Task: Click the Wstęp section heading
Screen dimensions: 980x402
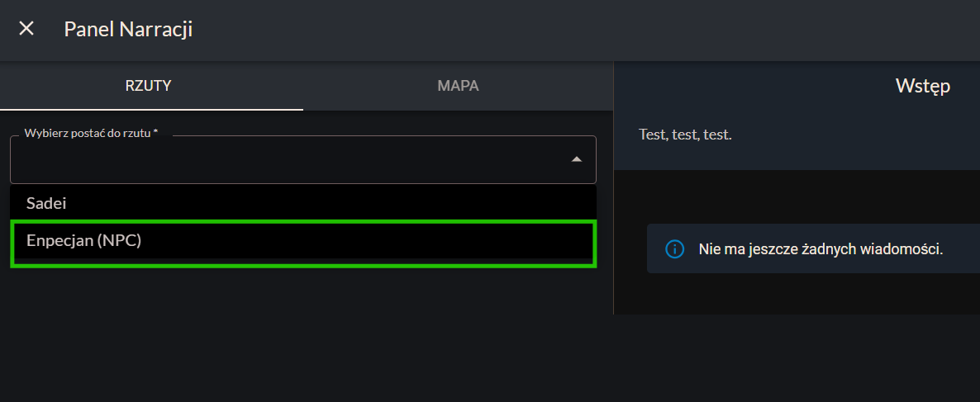Action: coord(922,86)
